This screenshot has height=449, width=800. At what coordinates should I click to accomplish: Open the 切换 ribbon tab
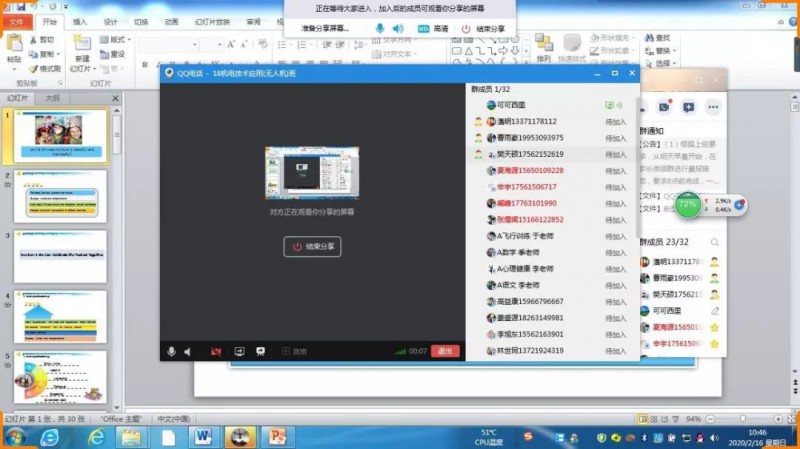pos(141,22)
